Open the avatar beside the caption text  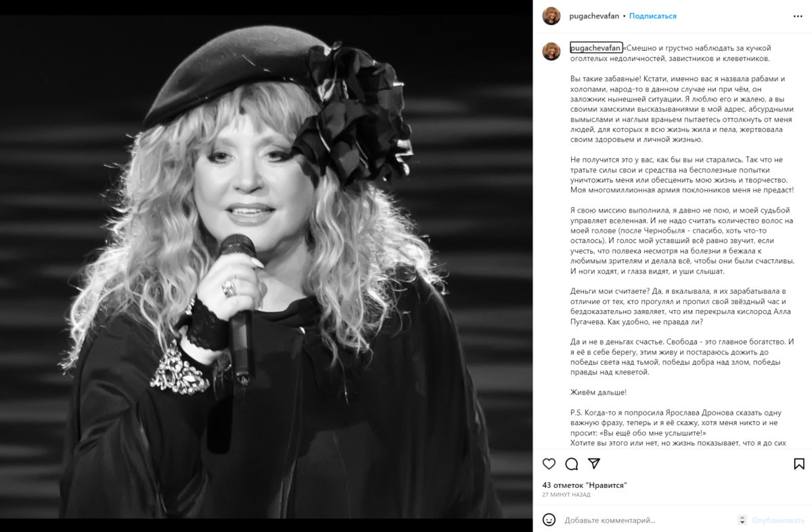(x=551, y=51)
